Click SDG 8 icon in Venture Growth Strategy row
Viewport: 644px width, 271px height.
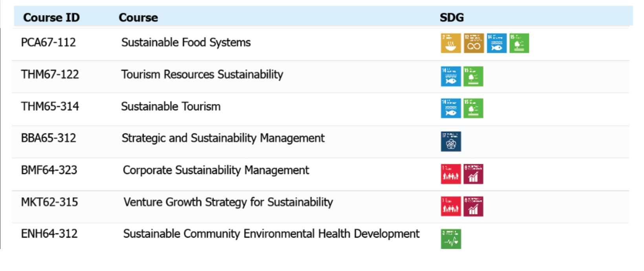[473, 206]
